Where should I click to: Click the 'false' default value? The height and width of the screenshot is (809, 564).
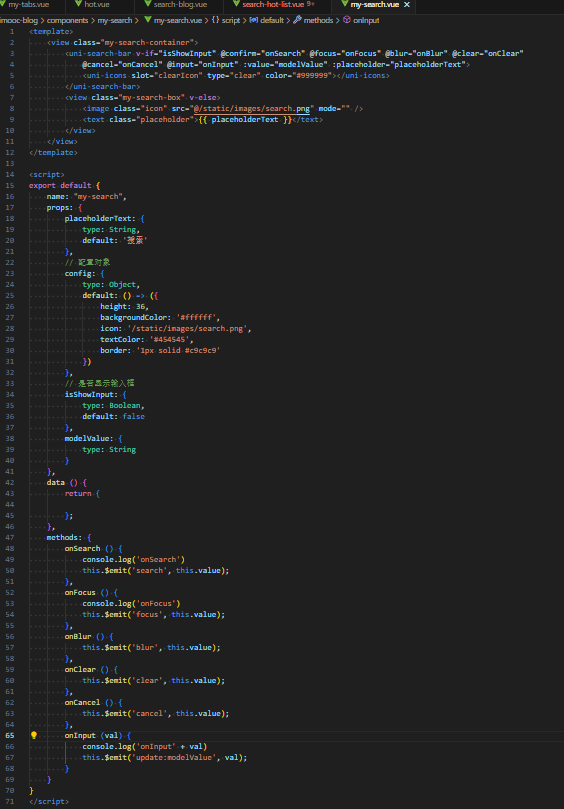tap(134, 416)
